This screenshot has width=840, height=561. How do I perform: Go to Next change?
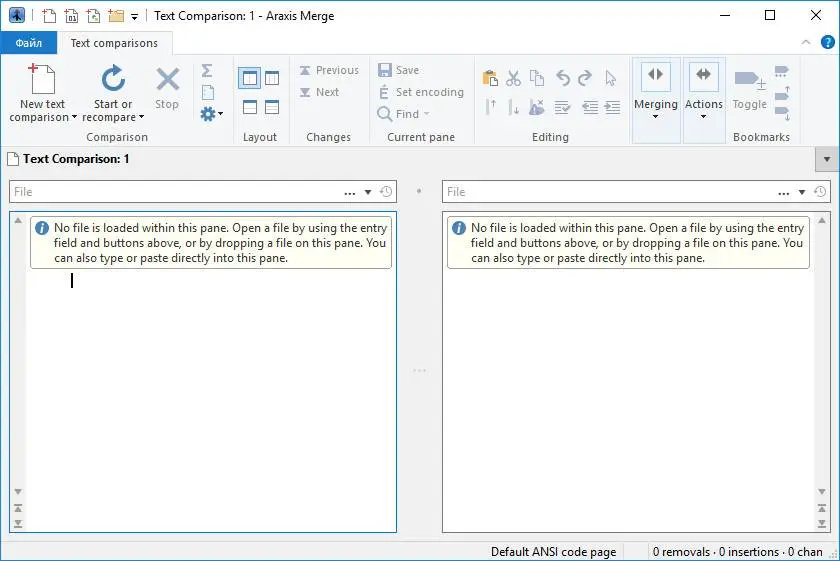point(319,92)
